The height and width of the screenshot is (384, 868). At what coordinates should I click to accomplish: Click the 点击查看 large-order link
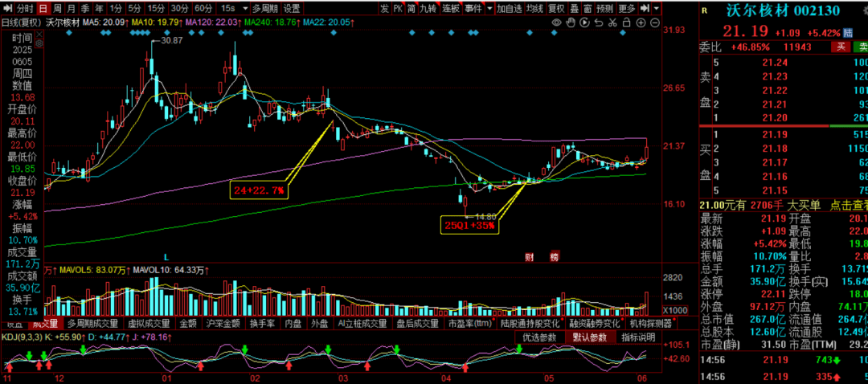tap(848, 206)
